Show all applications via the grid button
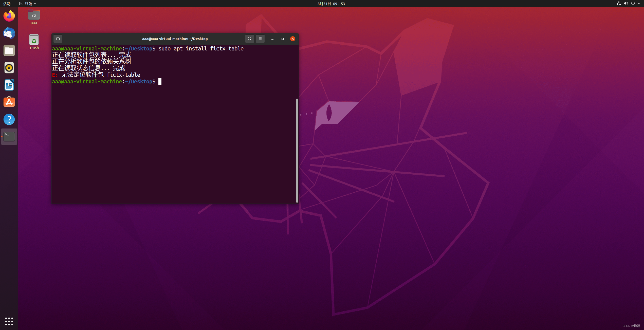Screen dimensions: 644x330 pos(9,321)
